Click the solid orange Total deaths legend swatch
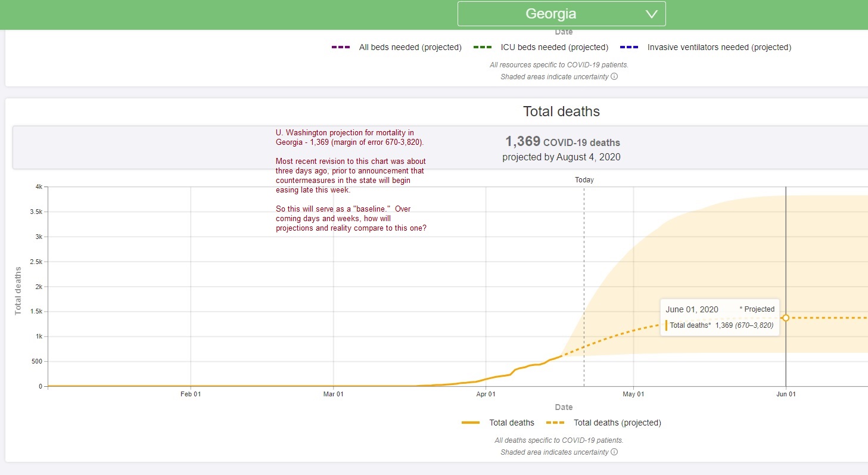Image resolution: width=868 pixels, height=475 pixels. click(x=470, y=423)
